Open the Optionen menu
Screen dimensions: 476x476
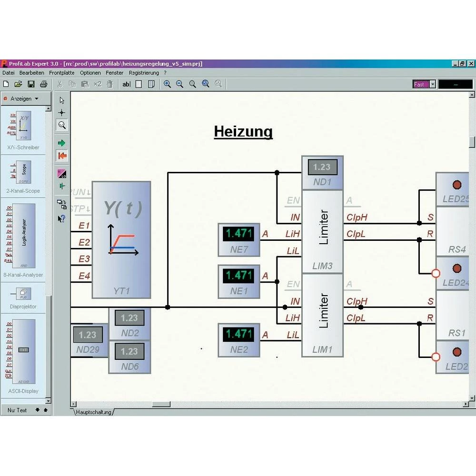pos(90,73)
